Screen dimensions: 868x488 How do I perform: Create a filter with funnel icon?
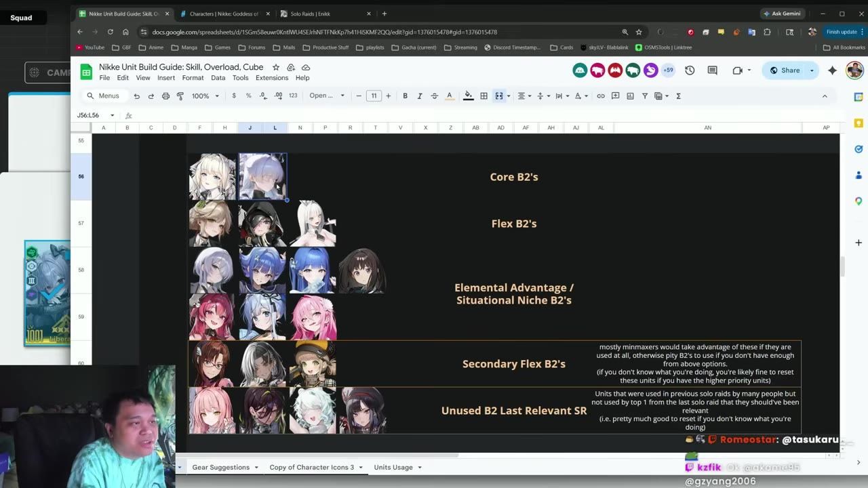(x=645, y=96)
